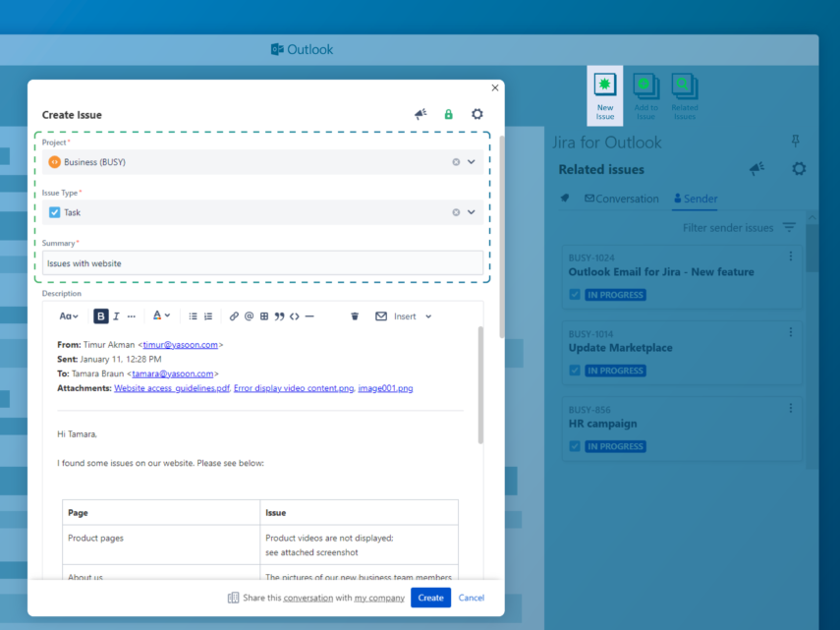Click the Create button
Viewport: 840px width, 630px height.
click(430, 598)
